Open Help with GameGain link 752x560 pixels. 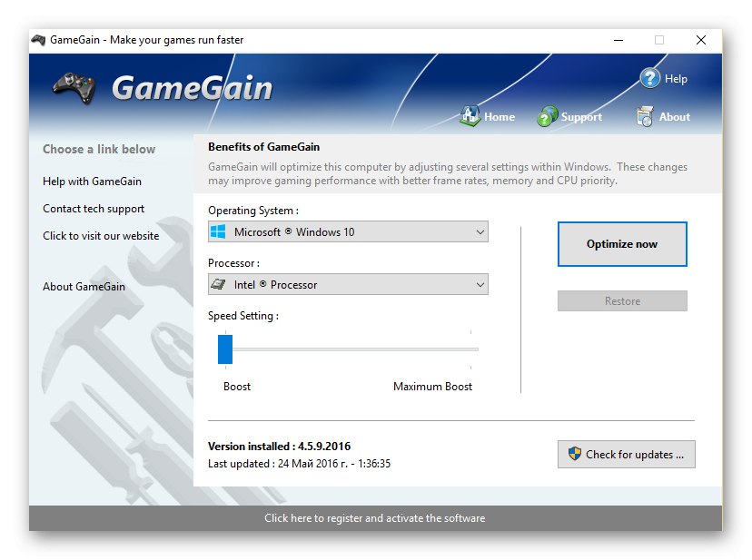point(92,182)
